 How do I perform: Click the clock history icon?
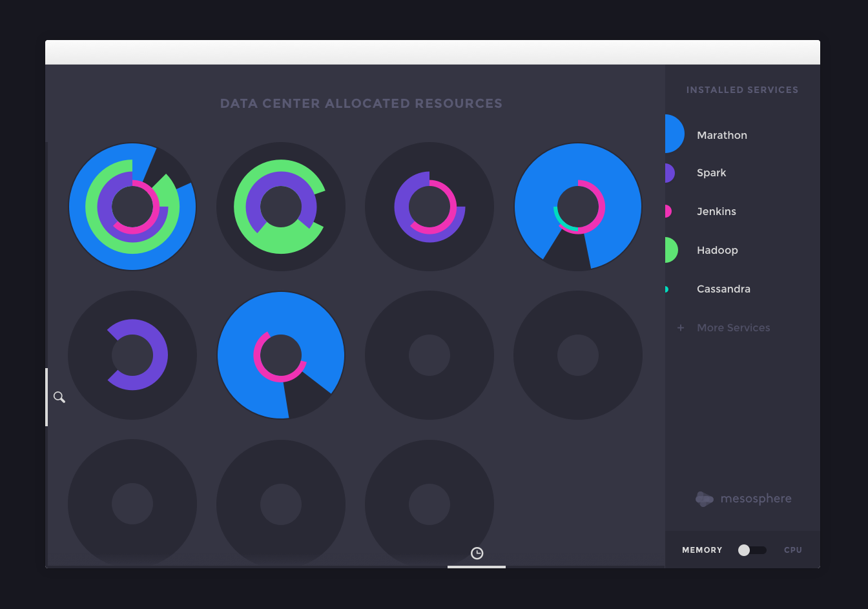pyautogui.click(x=477, y=553)
